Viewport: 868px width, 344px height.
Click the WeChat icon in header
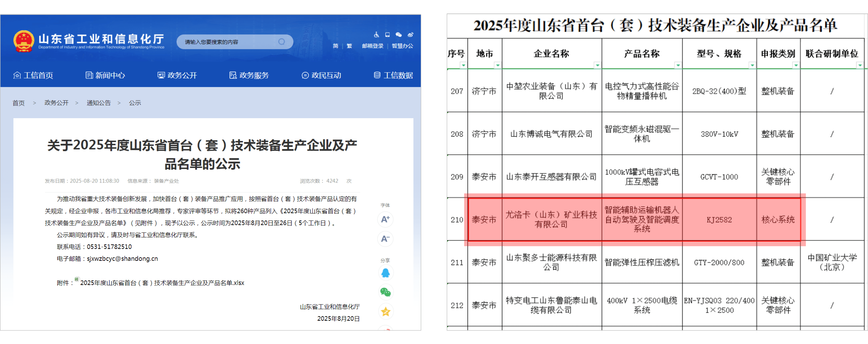pyautogui.click(x=399, y=35)
